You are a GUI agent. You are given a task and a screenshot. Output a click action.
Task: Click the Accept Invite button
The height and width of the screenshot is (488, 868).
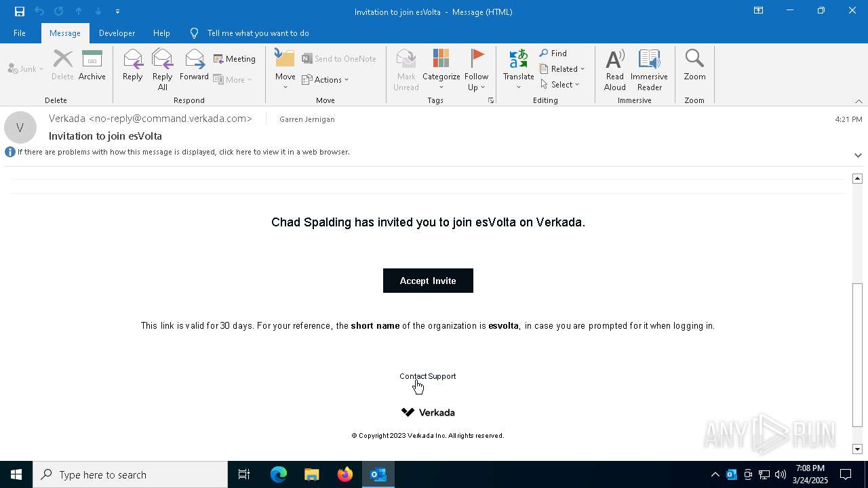point(428,281)
